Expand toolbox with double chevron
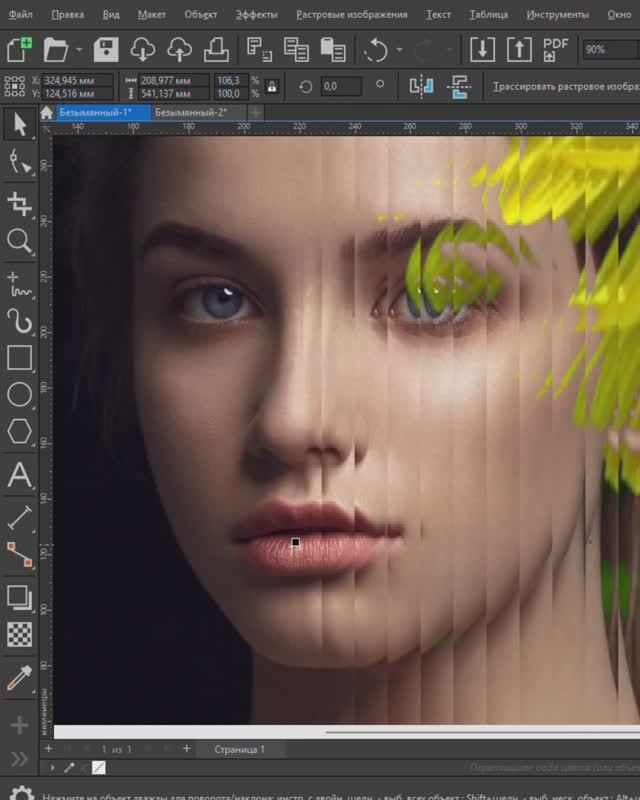Image resolution: width=640 pixels, height=800 pixels. pos(19,759)
